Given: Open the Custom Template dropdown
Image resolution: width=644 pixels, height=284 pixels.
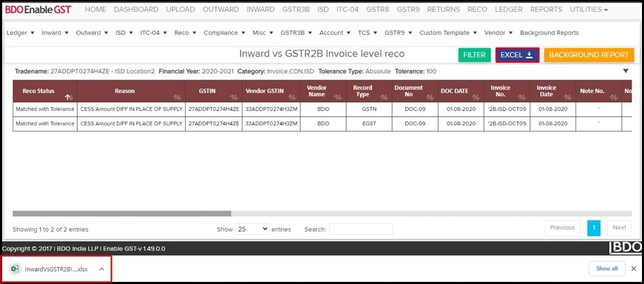Looking at the screenshot, I should pyautogui.click(x=448, y=33).
